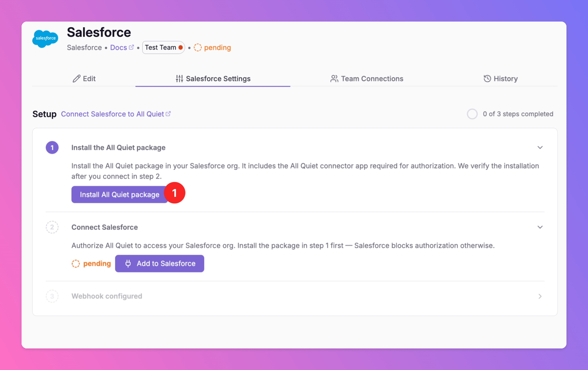Screen dimensions: 588x370
Task: Click the pending status spinner in header
Action: [198, 47]
